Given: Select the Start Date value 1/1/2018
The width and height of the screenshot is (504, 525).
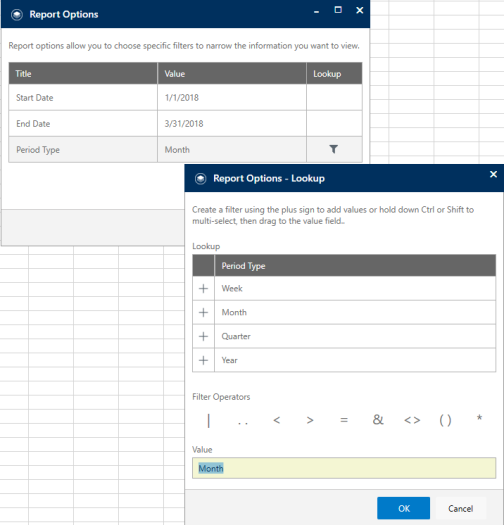Looking at the screenshot, I should tap(182, 97).
